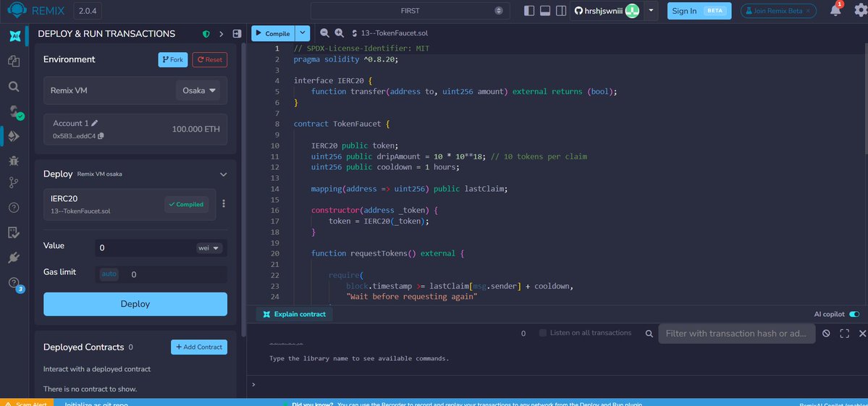This screenshot has height=406, width=868.
Task: Open settings gear in the top bar
Action: (862, 11)
